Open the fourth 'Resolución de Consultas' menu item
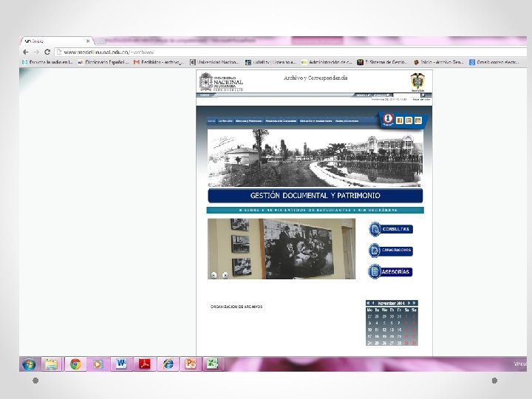Screen dimensions: 532x399 pos(281,120)
